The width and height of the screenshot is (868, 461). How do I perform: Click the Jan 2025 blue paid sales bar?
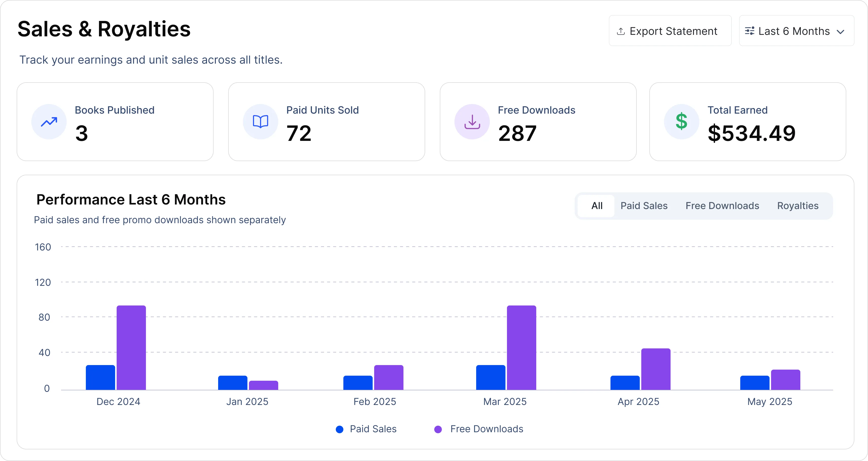coord(233,383)
